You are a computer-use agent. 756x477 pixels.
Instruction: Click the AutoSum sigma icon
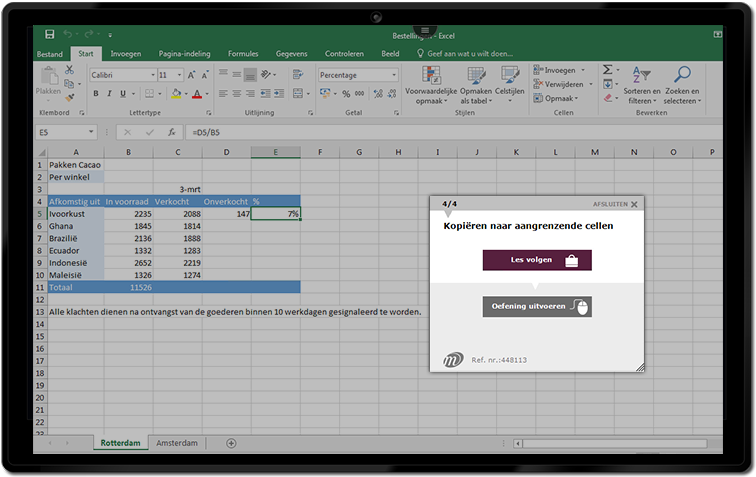click(607, 70)
